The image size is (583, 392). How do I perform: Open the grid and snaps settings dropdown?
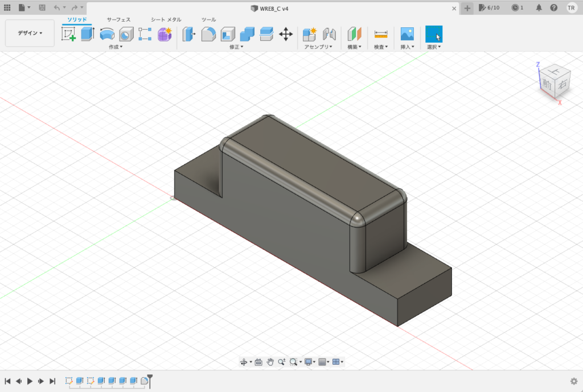pos(323,362)
